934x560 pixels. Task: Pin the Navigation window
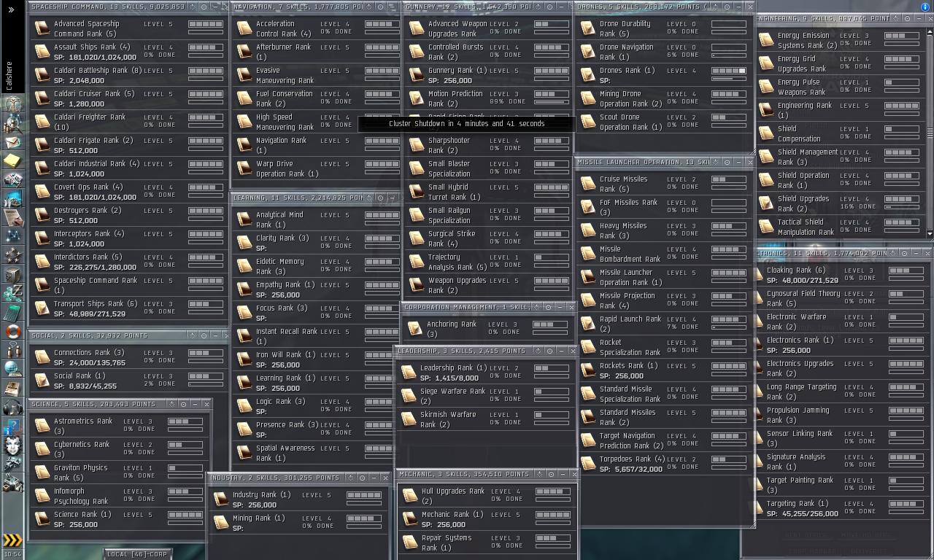coord(368,7)
